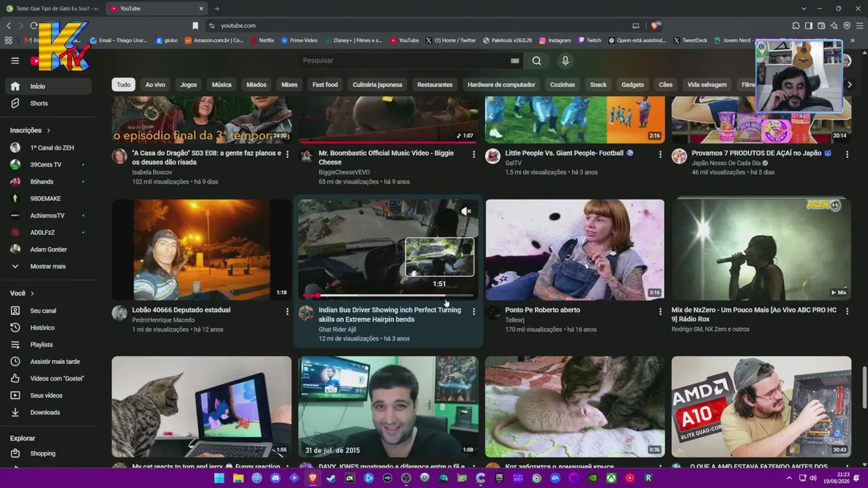Viewport: 868px width, 488px height.
Task: Unmute the Indian Bus Driver video preview
Action: click(466, 211)
